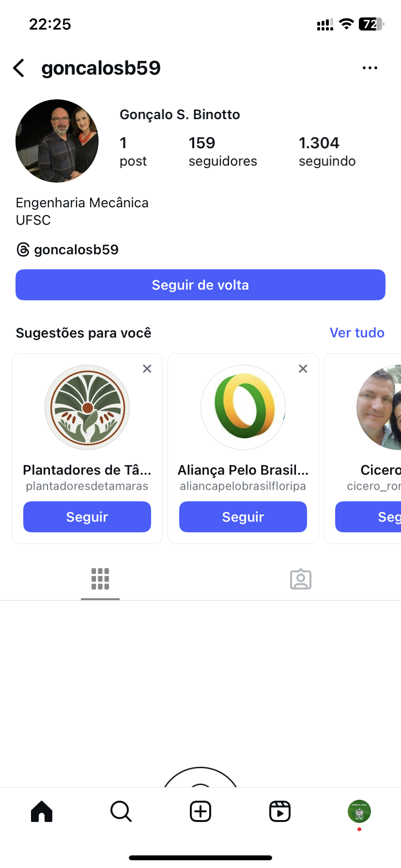
Task: Open the Search magnifier icon
Action: [121, 811]
